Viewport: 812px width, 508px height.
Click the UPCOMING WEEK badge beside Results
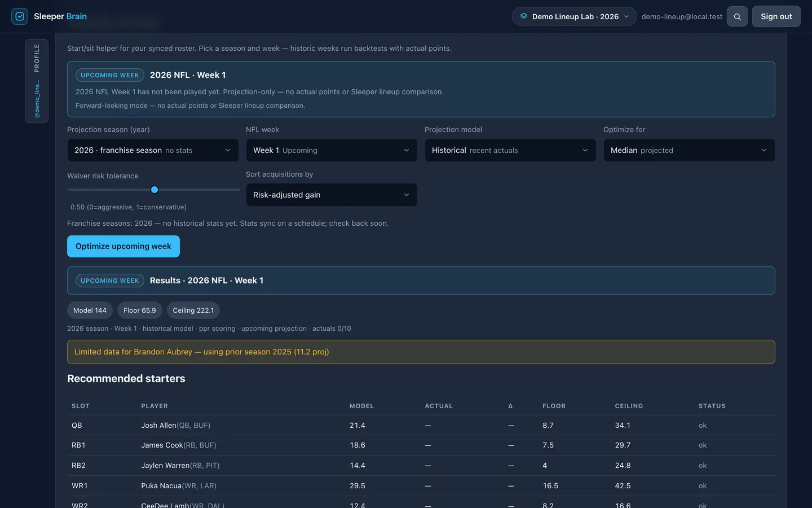pos(110,281)
